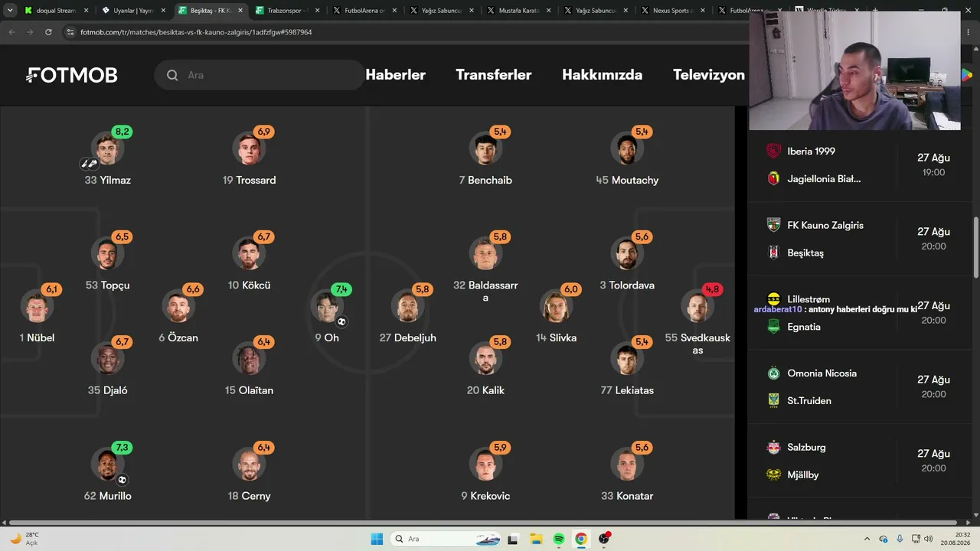This screenshot has width=980, height=551.
Task: Open Lekiatas player photo
Action: [627, 359]
